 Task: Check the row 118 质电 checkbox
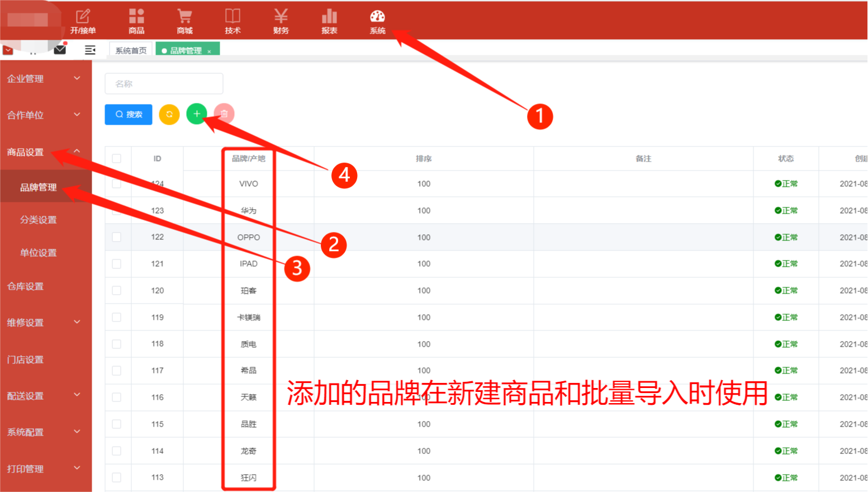click(117, 344)
